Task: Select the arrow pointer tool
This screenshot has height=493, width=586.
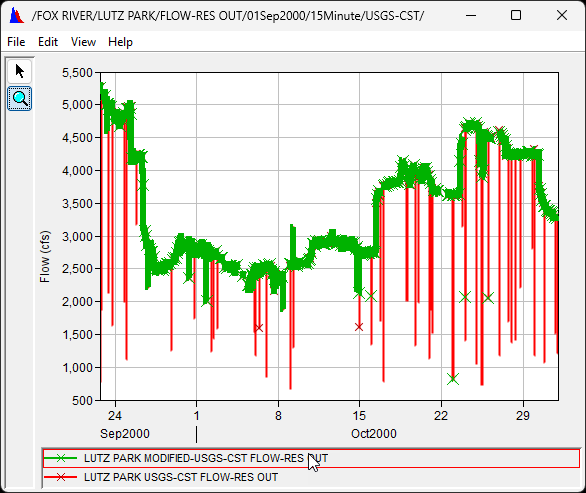Action: [19, 71]
